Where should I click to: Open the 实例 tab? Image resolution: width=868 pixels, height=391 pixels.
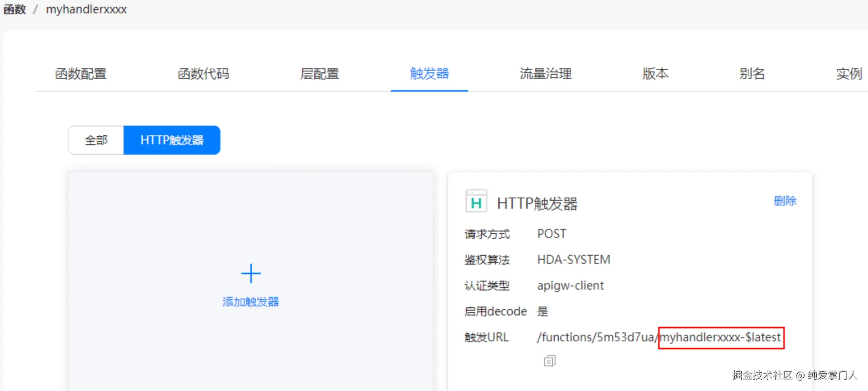(x=849, y=74)
